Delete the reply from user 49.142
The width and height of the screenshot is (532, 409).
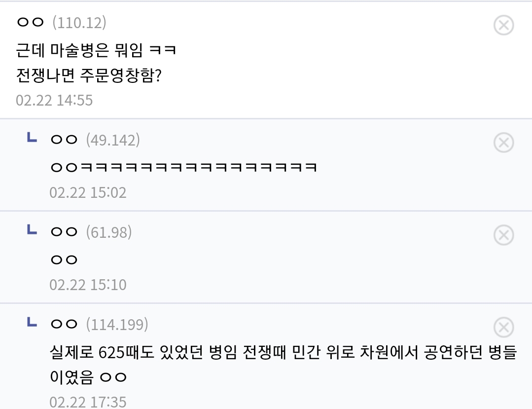coord(503,143)
